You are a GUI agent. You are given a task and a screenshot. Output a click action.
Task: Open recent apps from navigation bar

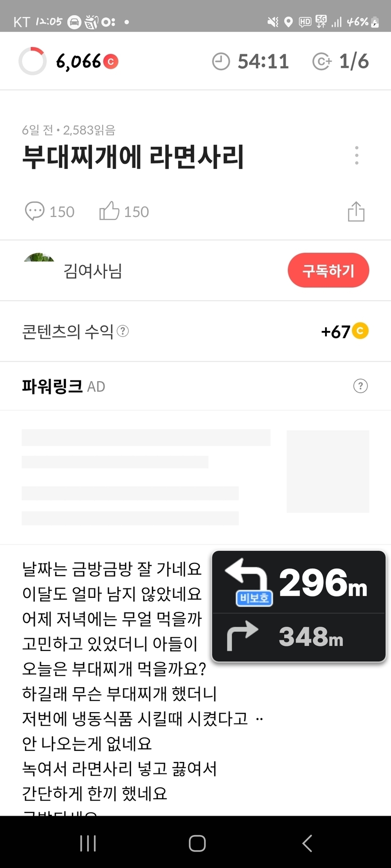coord(88,843)
